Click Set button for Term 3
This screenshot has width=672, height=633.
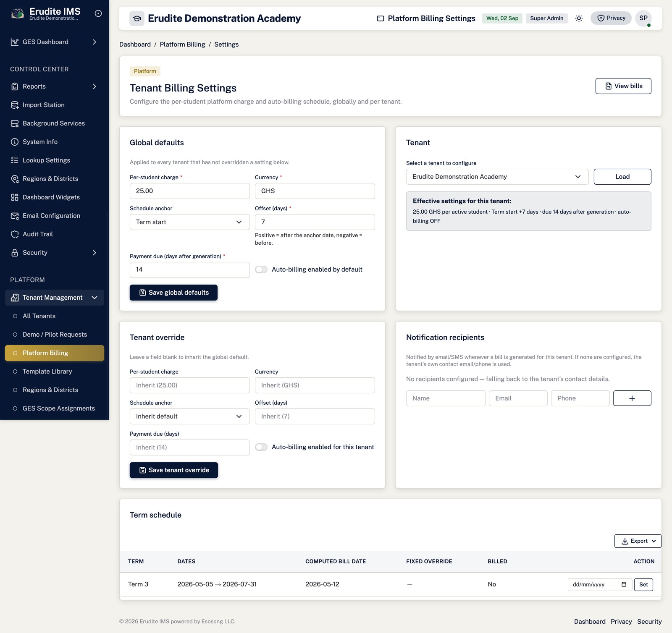(643, 585)
